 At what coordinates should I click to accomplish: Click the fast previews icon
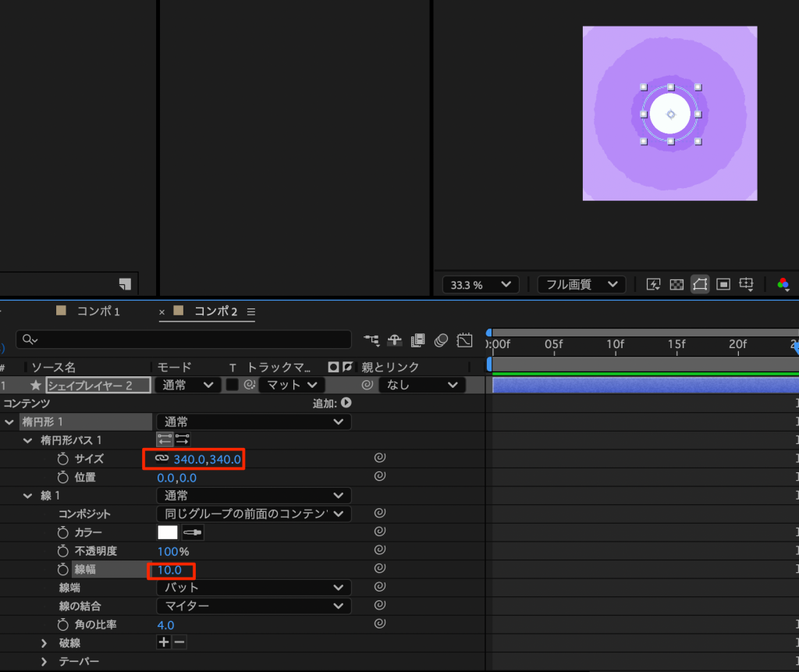(654, 285)
